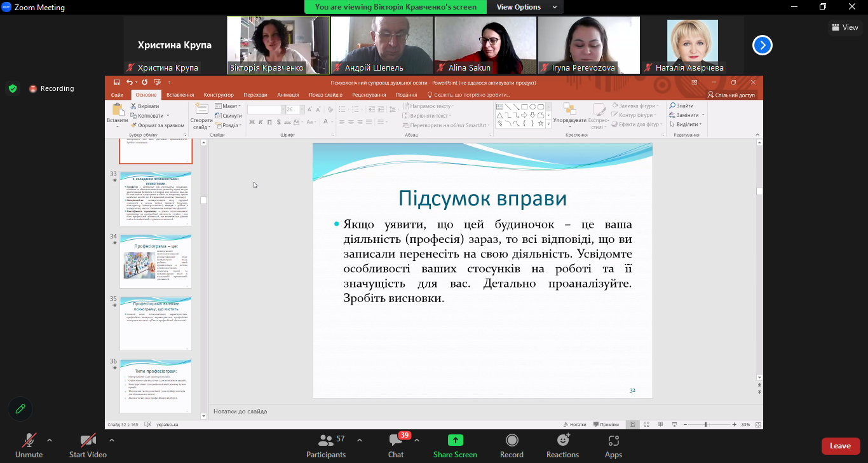Viewport: 868px width, 463px height.
Task: Open the View layout menu
Action: [x=845, y=27]
